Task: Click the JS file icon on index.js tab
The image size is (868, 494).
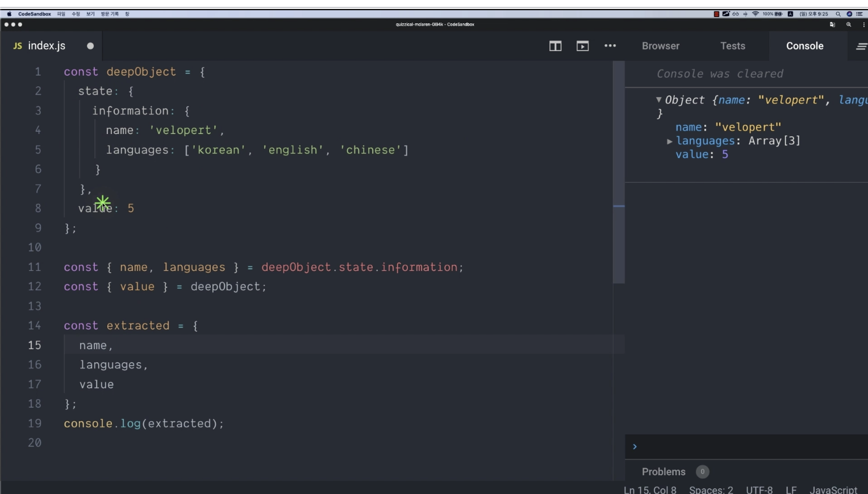Action: [x=18, y=46]
